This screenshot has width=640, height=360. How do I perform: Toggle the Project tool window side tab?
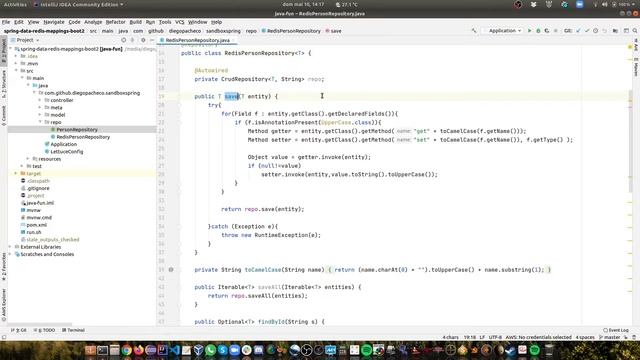pyautogui.click(x=4, y=50)
